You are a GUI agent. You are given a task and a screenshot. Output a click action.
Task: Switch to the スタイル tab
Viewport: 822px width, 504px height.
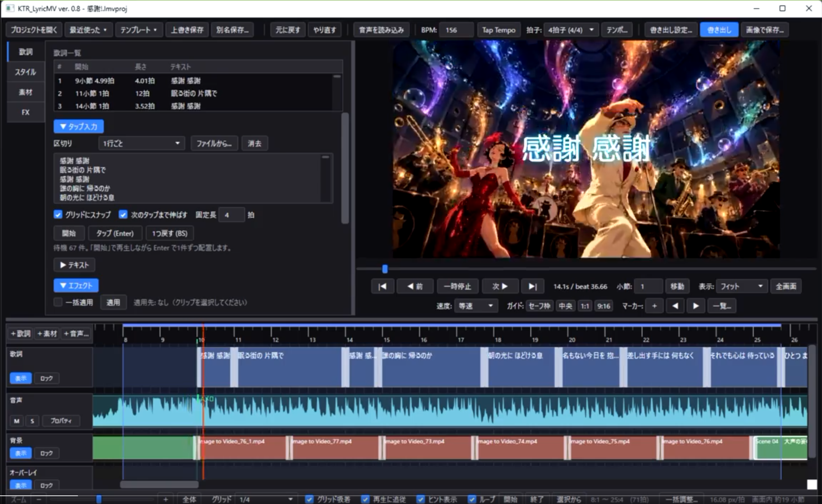coord(26,72)
